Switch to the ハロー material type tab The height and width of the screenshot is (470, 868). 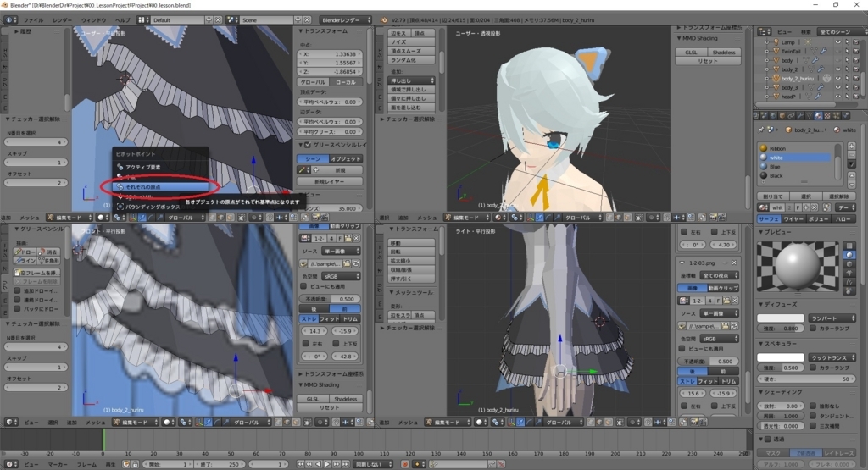coord(843,219)
